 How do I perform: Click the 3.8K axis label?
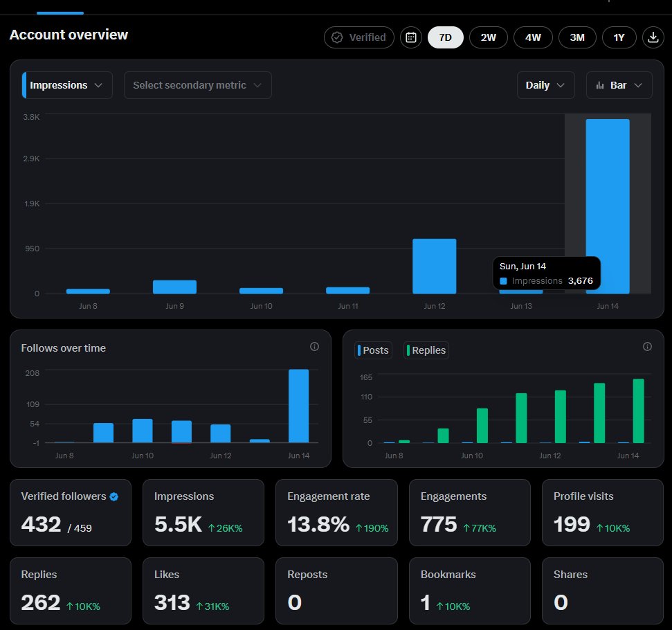click(x=31, y=117)
